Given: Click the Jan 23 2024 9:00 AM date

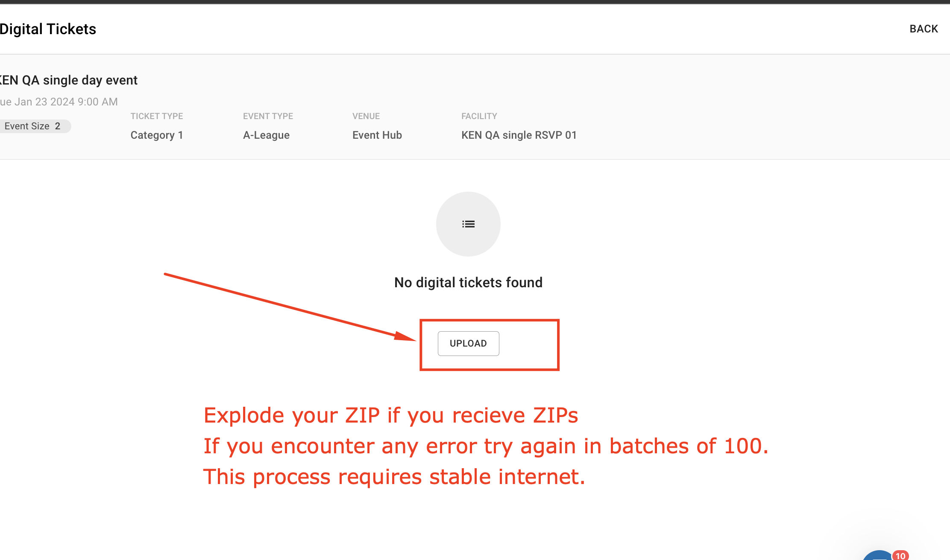Looking at the screenshot, I should (59, 102).
